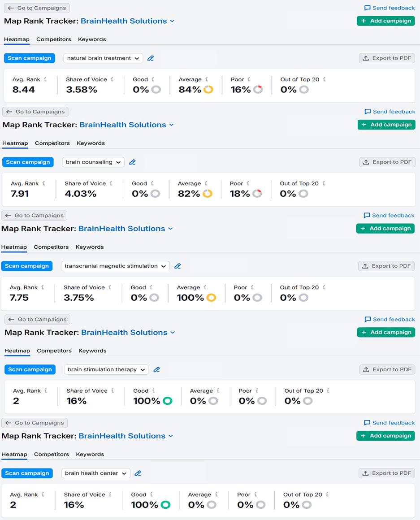Click the pencil icon next to "brain health center"
The height and width of the screenshot is (520, 420).
tap(138, 473)
